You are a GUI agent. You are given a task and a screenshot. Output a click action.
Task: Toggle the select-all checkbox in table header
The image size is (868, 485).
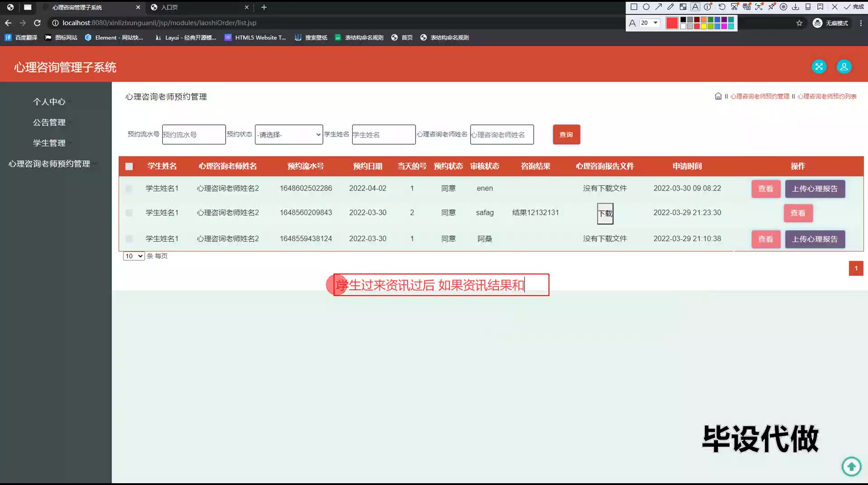pos(129,166)
